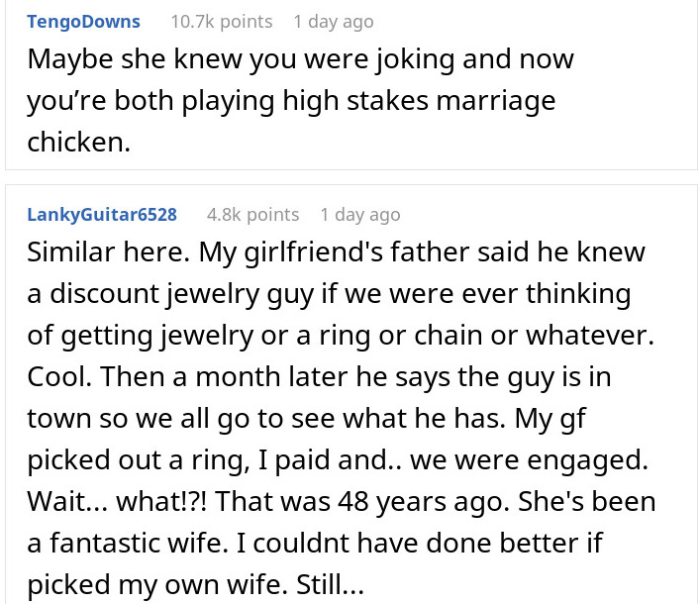Select LankyGuitar6528 comment's 1 day ago timestamp
This screenshot has height=604, width=700.
(x=360, y=214)
